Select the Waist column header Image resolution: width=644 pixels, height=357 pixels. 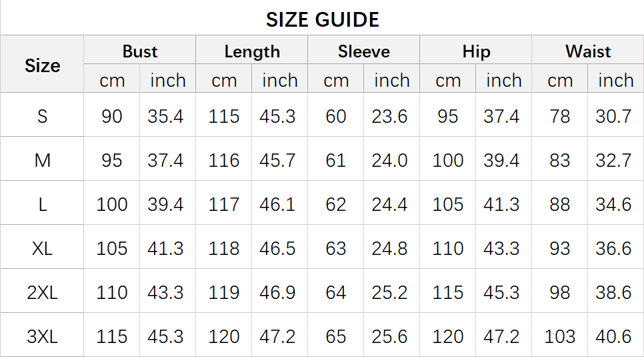coord(588,51)
